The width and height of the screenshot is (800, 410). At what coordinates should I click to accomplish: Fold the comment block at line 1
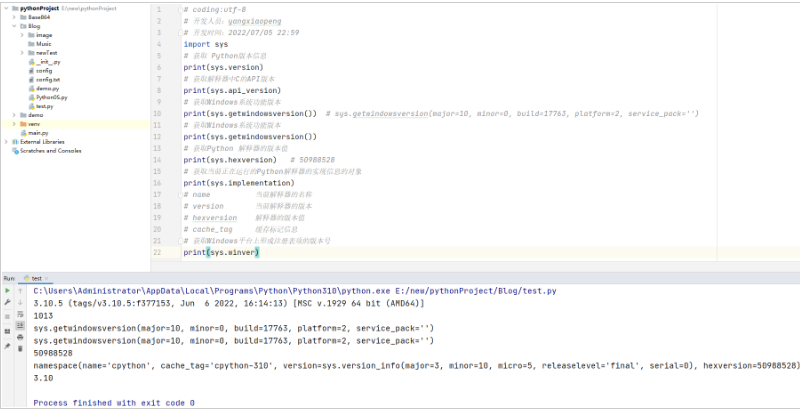click(x=180, y=10)
